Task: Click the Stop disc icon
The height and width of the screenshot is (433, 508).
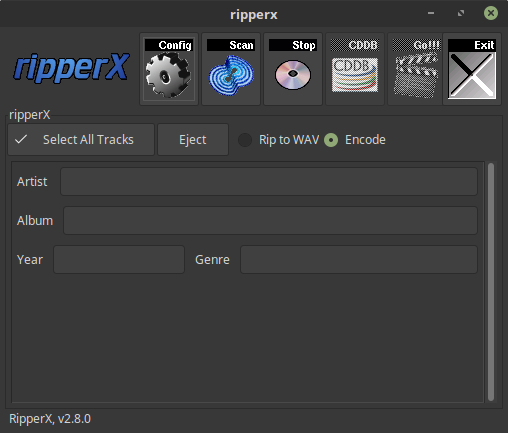Action: tap(293, 69)
